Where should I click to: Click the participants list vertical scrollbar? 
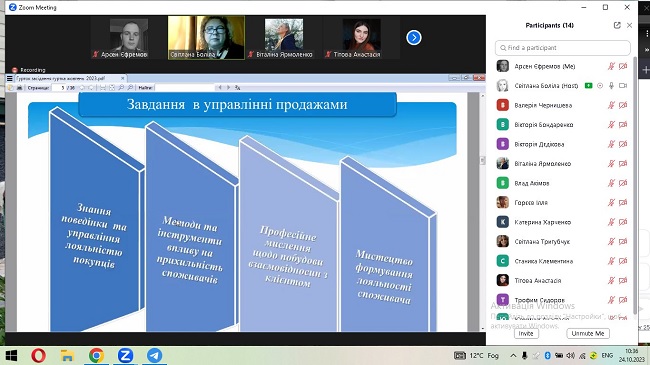pos(635,187)
